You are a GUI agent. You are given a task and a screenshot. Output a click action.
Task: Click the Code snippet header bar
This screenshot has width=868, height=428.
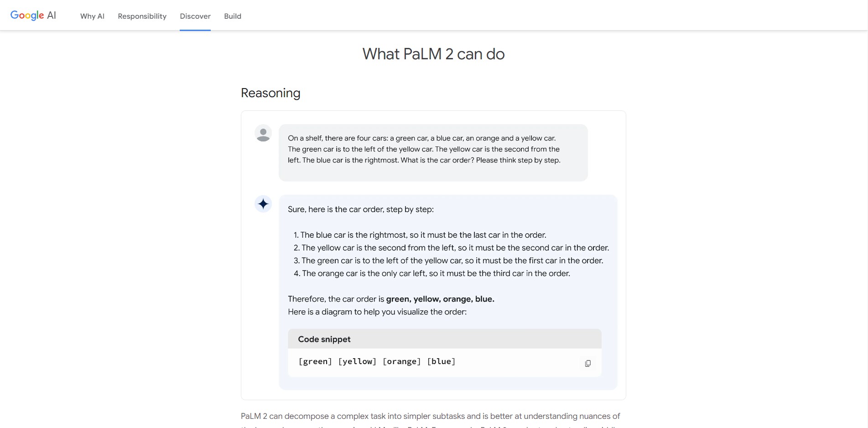pyautogui.click(x=444, y=339)
